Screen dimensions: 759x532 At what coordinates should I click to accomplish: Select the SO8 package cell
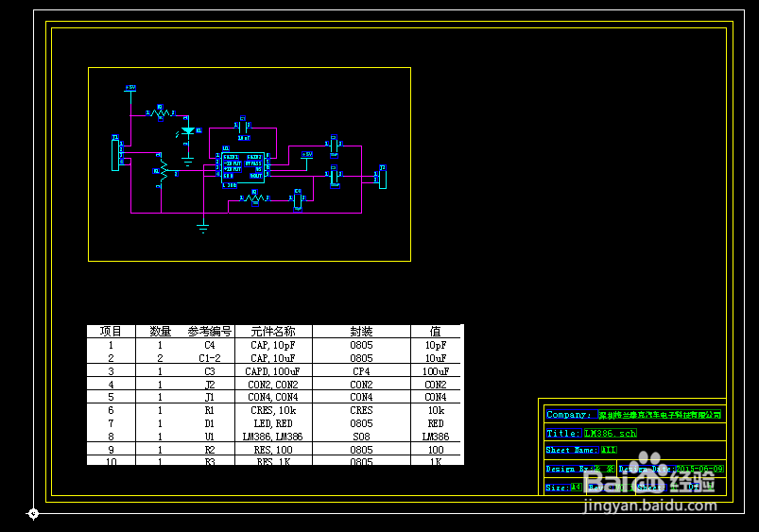pos(362,437)
